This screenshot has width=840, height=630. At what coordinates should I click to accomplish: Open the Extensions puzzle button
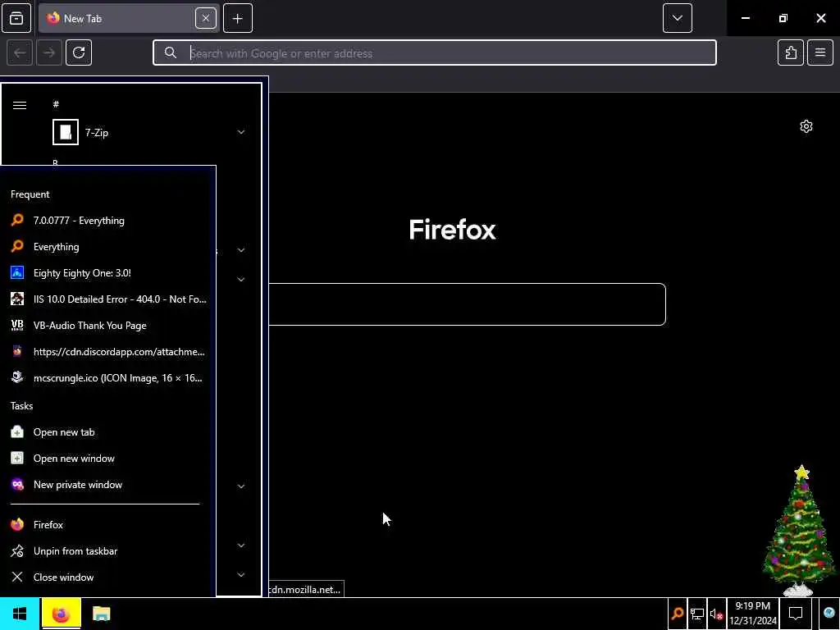(x=791, y=52)
